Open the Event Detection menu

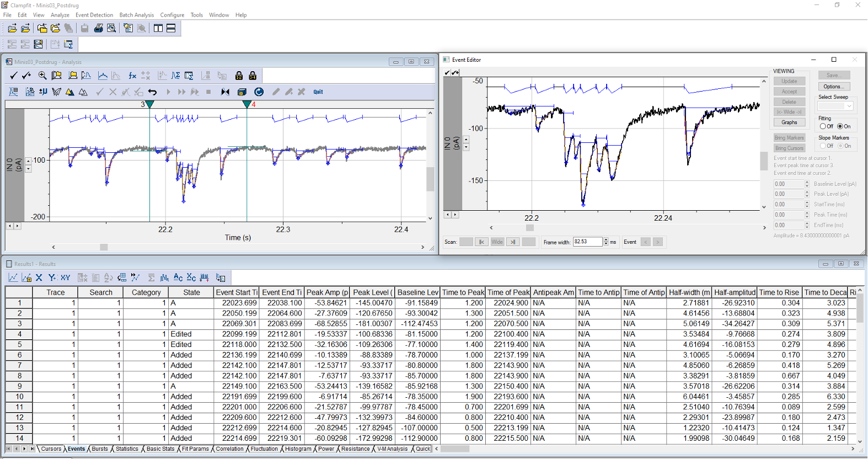click(x=94, y=15)
